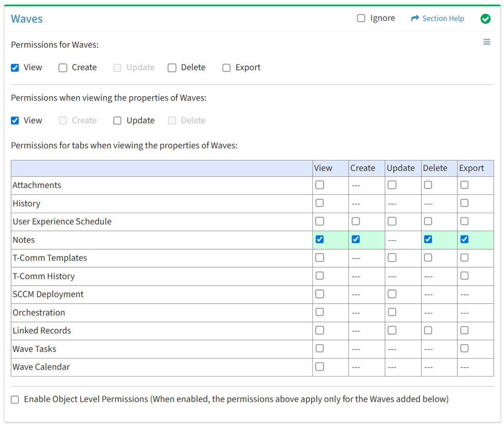The height and width of the screenshot is (425, 504).
Task: Check Create for User Experience Schedule
Action: point(355,221)
